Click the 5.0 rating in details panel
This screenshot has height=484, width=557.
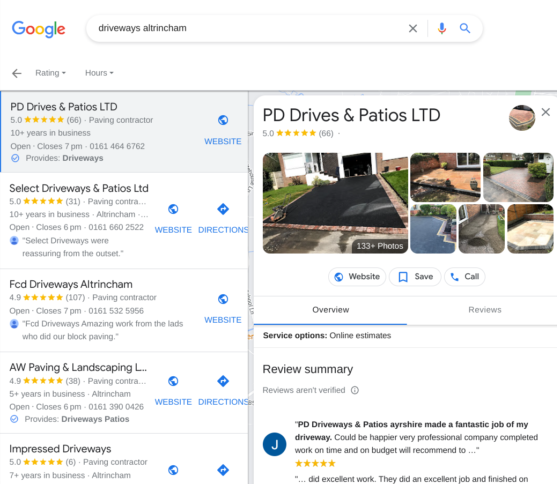(268, 133)
